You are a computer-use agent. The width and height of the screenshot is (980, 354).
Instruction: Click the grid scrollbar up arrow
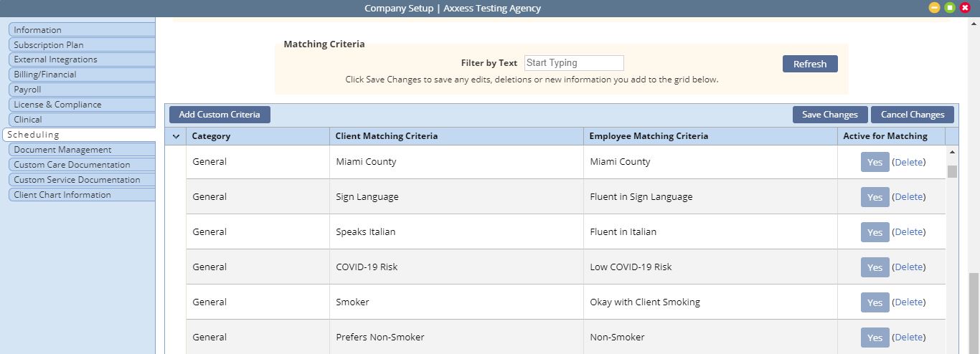click(952, 153)
